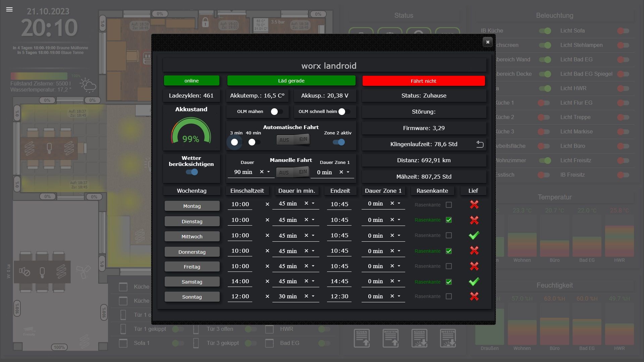Close the worx landroid dialog
Viewport: 644px width, 362px height.
point(488,42)
